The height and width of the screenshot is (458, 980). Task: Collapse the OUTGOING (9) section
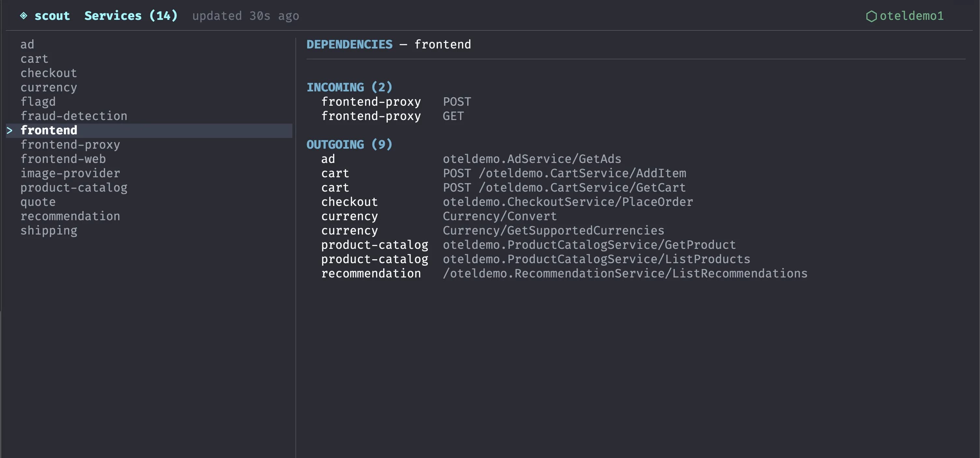tap(349, 144)
